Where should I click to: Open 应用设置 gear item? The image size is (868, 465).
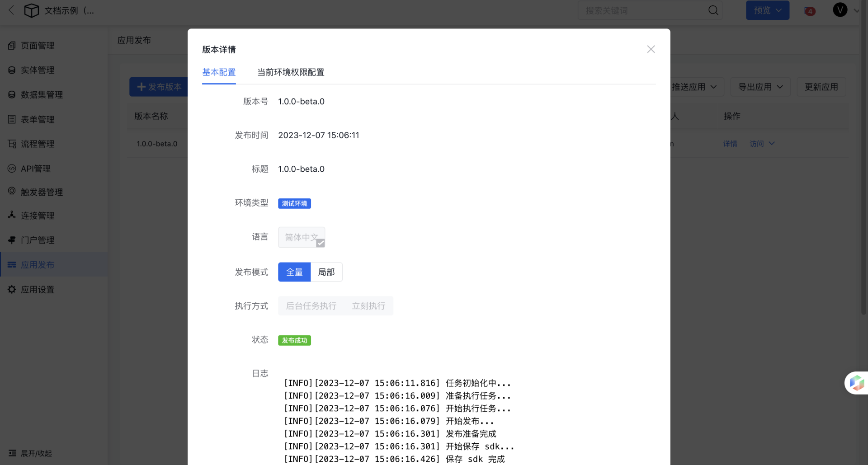click(x=38, y=290)
